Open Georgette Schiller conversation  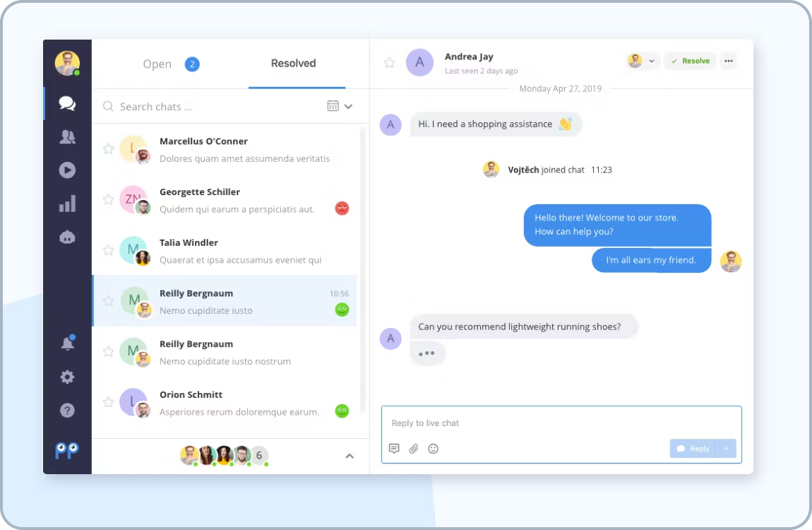(225, 200)
